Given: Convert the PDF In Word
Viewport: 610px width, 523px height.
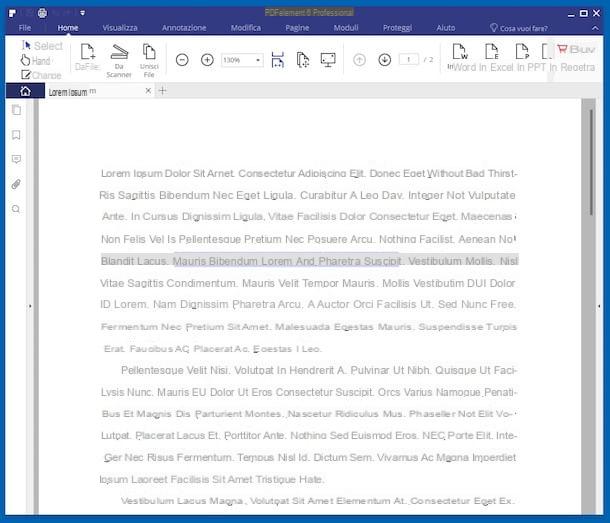Looking at the screenshot, I should tap(461, 58).
